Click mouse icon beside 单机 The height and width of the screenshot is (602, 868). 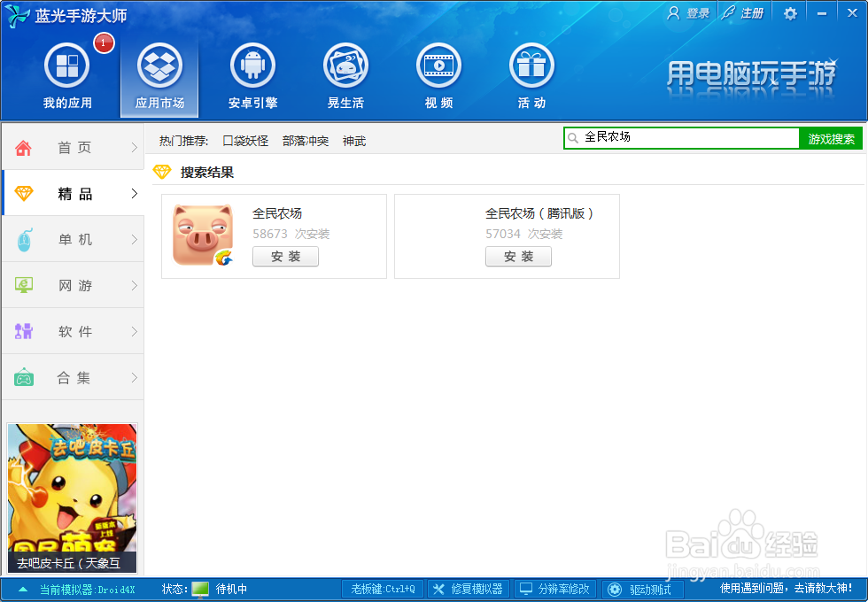click(x=24, y=240)
